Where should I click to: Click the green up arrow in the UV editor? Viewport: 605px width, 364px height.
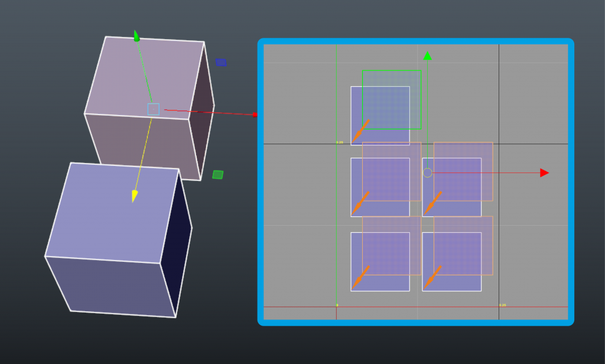(x=427, y=56)
